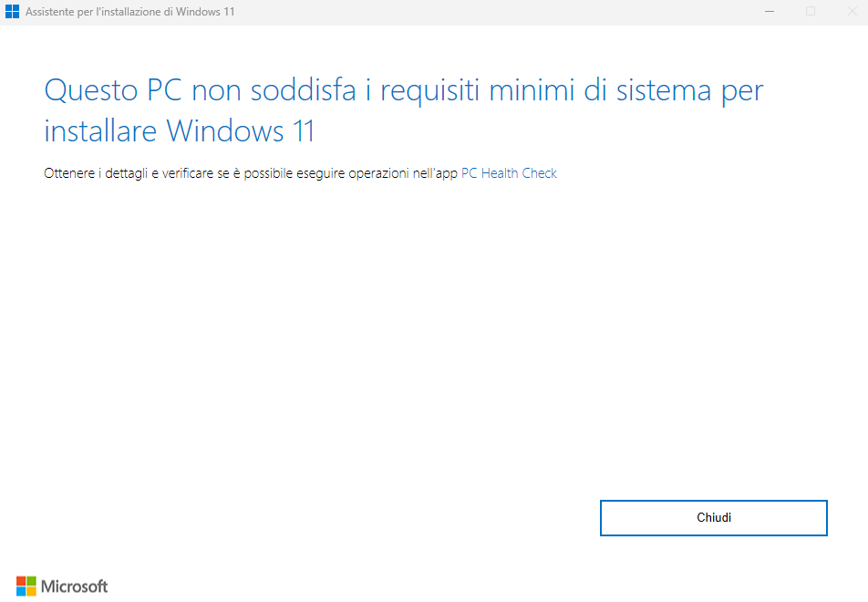Click the yellow square of the Microsoft logo
This screenshot has height=602, width=868.
[x=31, y=591]
